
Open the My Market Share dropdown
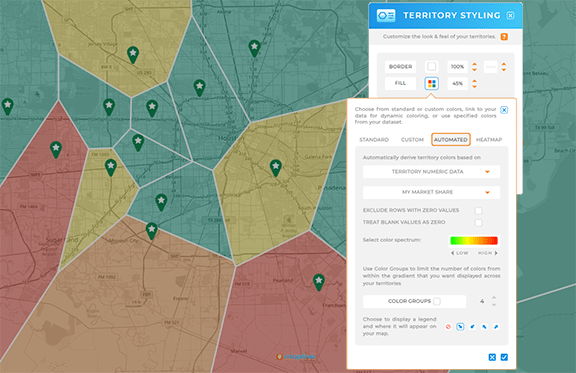click(431, 192)
